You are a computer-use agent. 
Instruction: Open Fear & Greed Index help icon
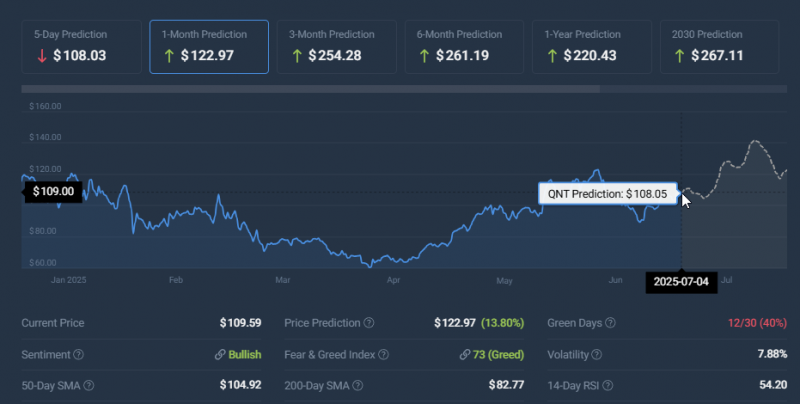pyautogui.click(x=393, y=354)
